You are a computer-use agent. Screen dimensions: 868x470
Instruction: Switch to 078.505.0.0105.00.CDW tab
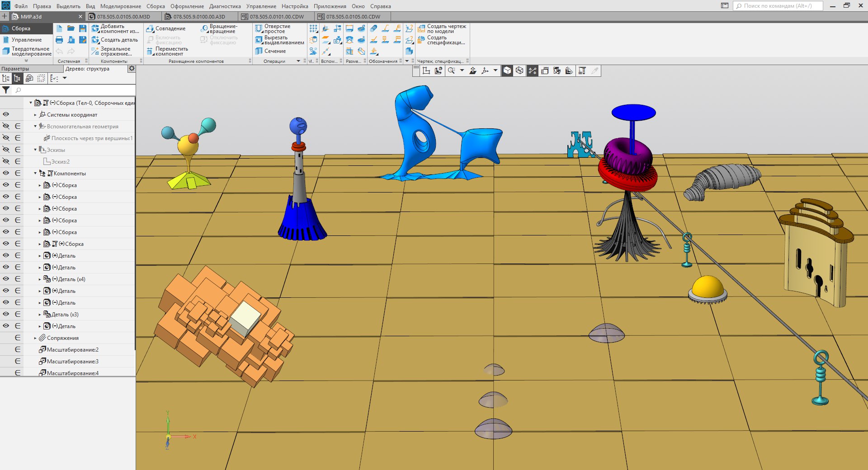(353, 17)
